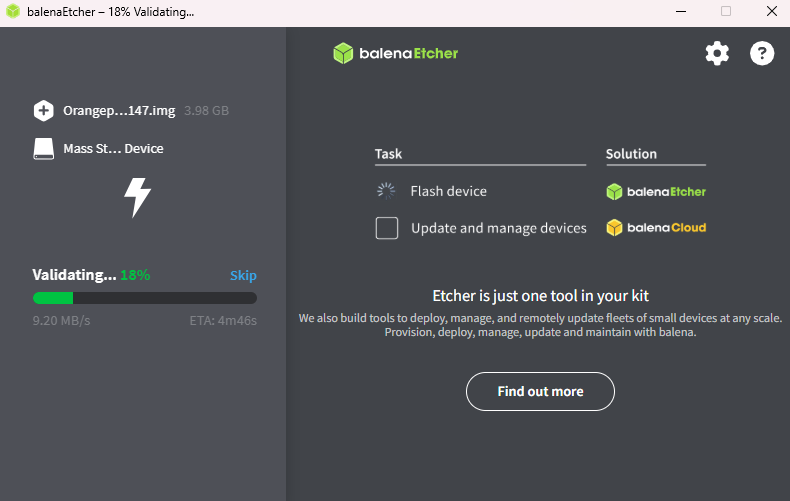Open the settings gear icon
The image size is (790, 501).
pos(717,54)
